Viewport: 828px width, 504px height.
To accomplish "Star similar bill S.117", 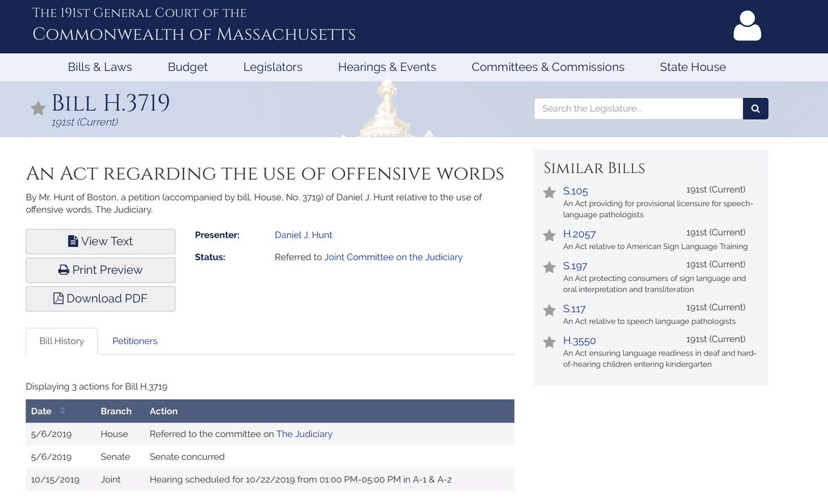I will (549, 310).
